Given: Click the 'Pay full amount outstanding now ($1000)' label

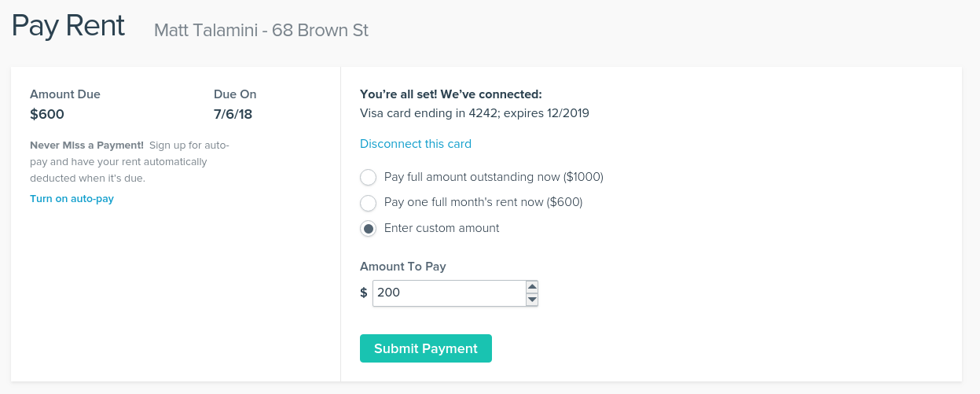Looking at the screenshot, I should (x=494, y=177).
